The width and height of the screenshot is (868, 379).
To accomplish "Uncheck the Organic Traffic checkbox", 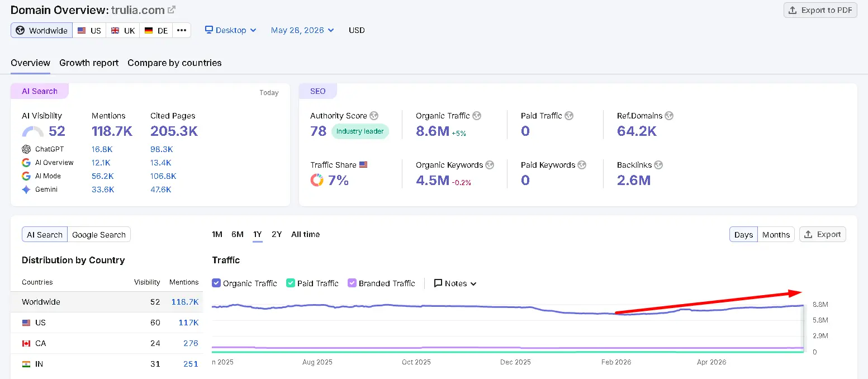I will (x=216, y=283).
